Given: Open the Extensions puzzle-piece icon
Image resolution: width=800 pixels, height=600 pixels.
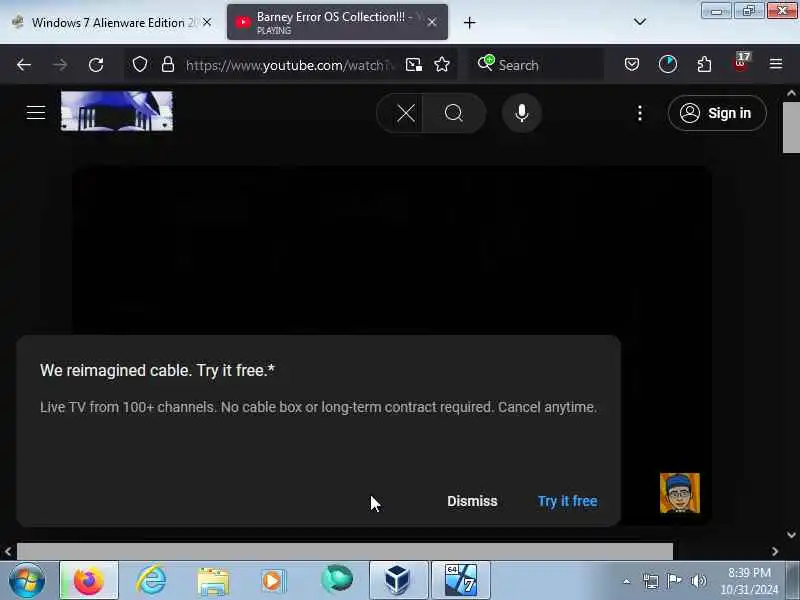Looking at the screenshot, I should pos(704,65).
